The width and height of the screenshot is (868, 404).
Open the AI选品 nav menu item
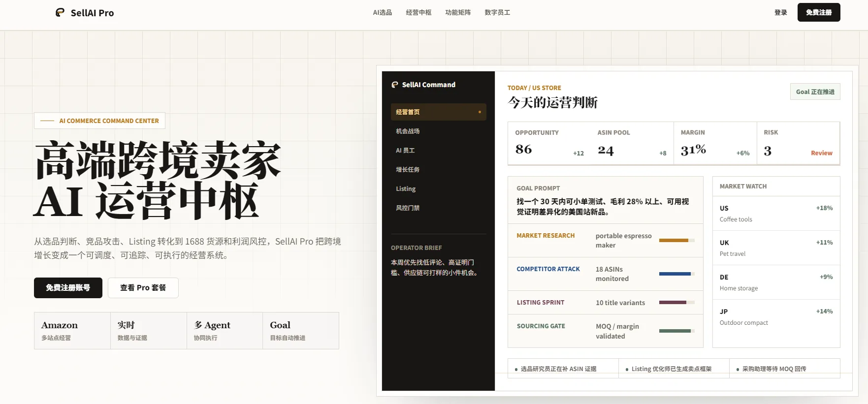(383, 13)
